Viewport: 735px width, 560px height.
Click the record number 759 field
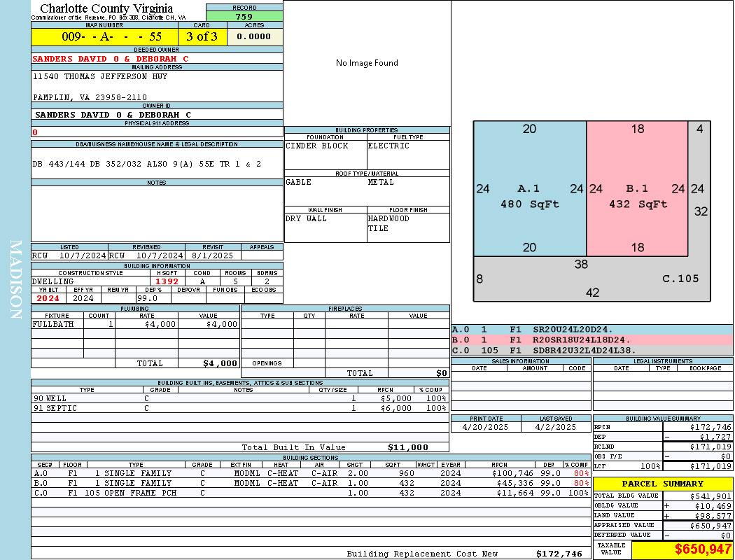click(x=244, y=16)
